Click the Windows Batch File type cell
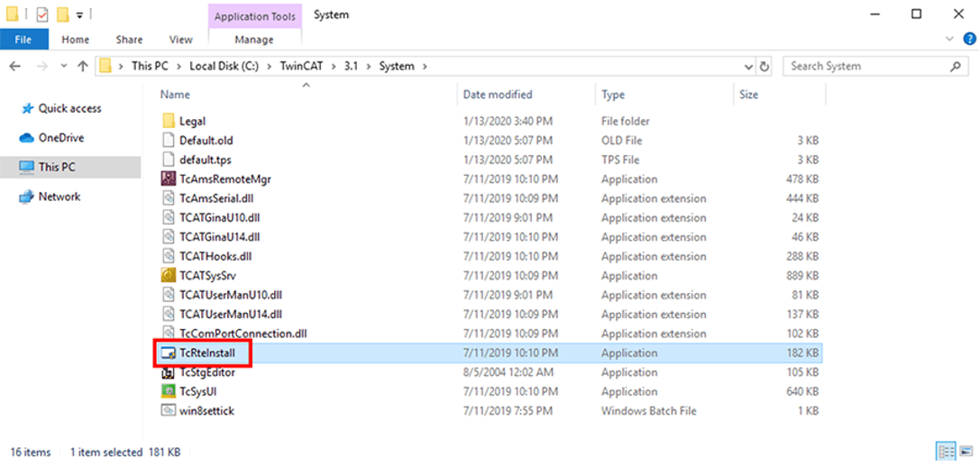 649,411
